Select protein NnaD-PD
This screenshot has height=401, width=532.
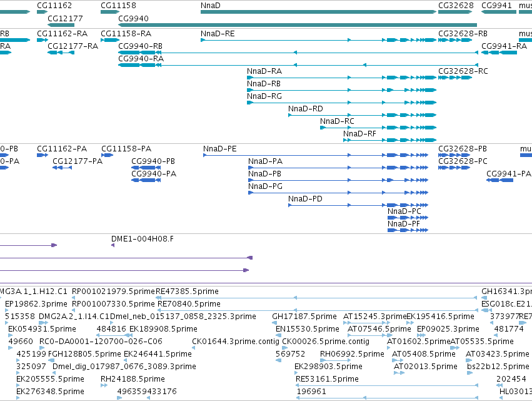[x=358, y=205]
